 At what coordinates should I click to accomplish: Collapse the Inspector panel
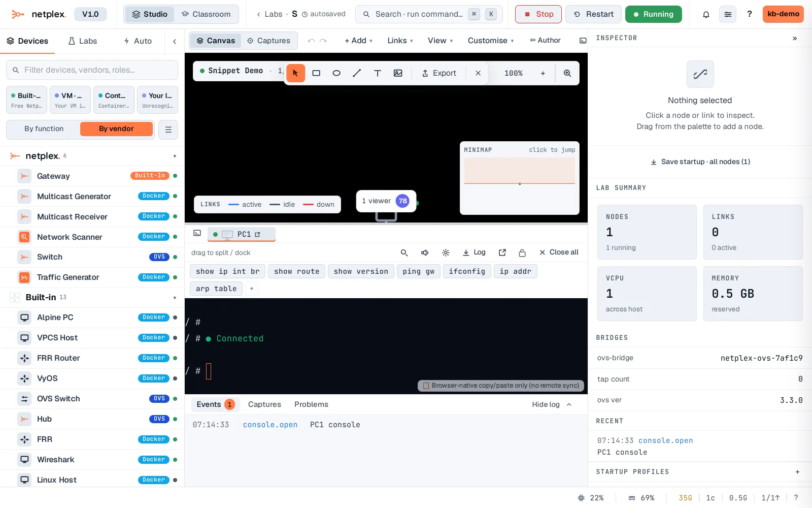click(x=795, y=38)
